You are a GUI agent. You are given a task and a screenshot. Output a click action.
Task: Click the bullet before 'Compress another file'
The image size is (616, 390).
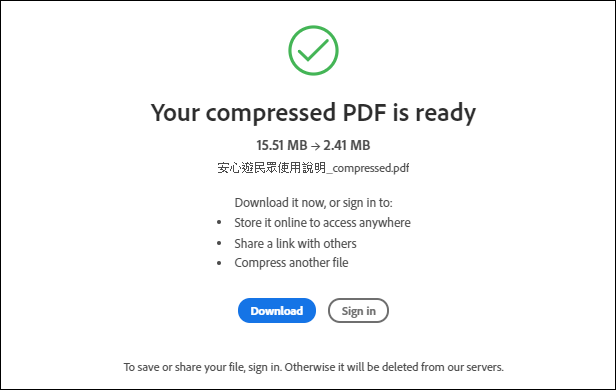(219, 263)
